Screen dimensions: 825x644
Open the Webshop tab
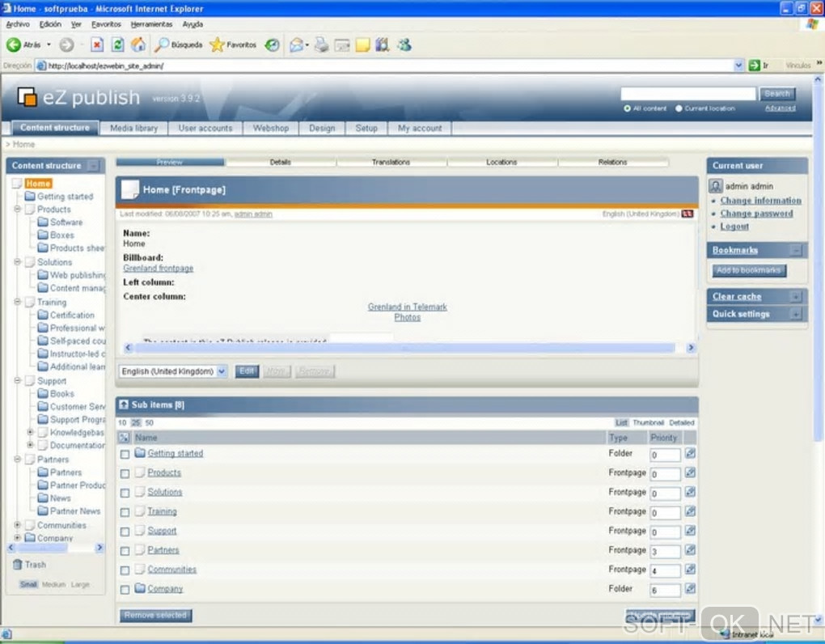[270, 128]
